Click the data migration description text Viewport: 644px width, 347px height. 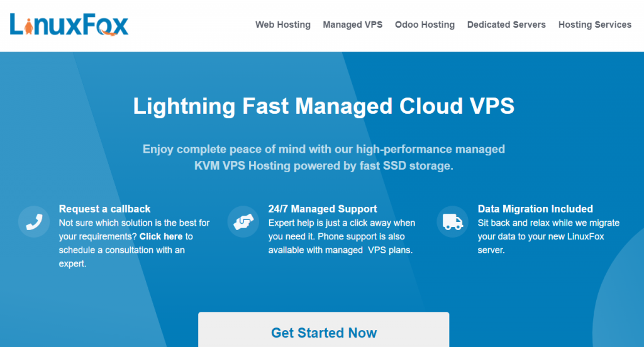point(548,236)
